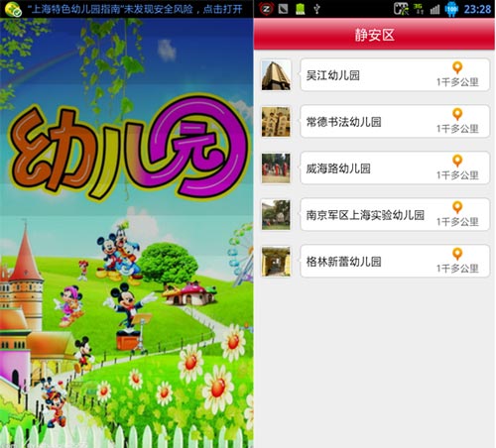Select 格林新蕾幼儿园 from the list
496x448 pixels.
coord(395,262)
